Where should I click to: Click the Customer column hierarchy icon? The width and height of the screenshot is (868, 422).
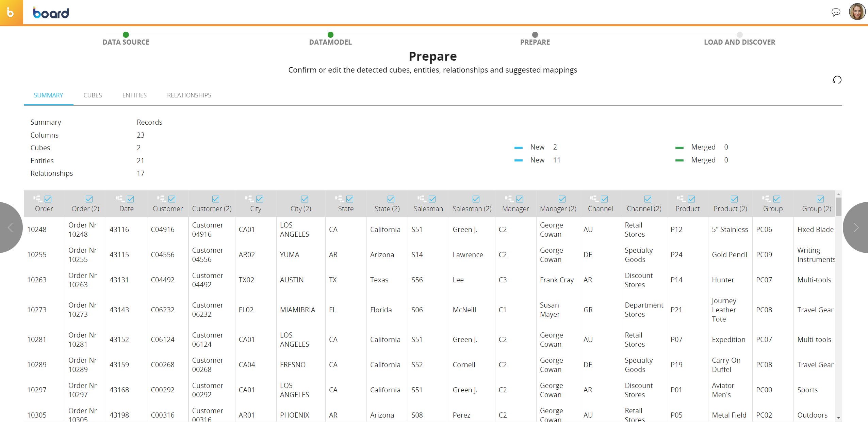click(161, 199)
